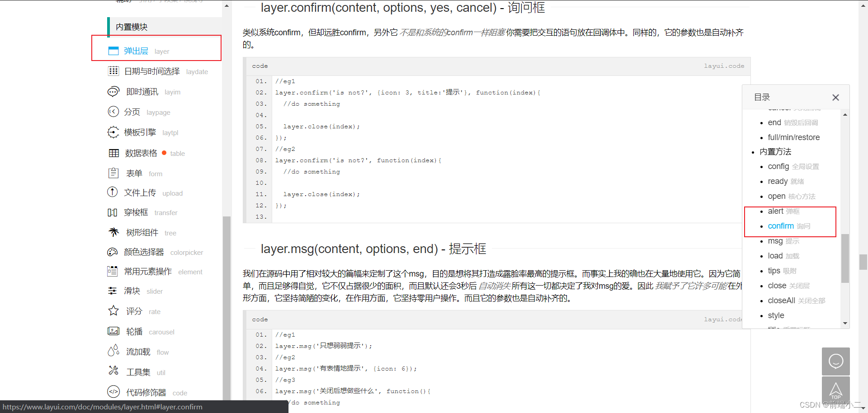Click the back to TOP button
868x413 pixels.
(835, 390)
